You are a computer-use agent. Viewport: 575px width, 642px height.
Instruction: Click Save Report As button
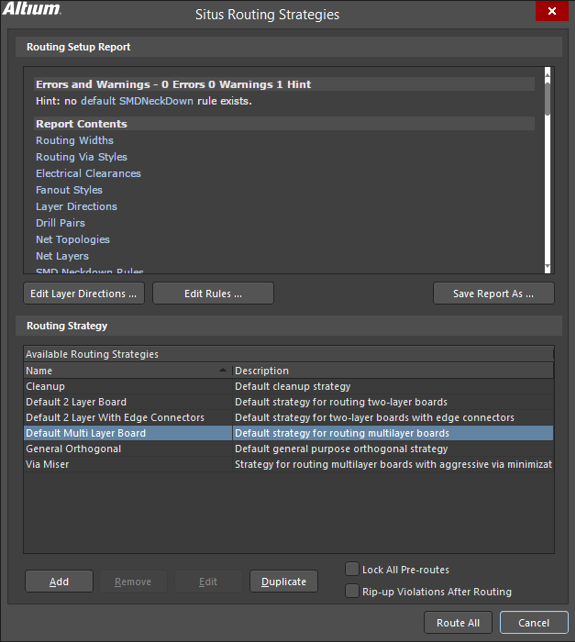tap(494, 294)
